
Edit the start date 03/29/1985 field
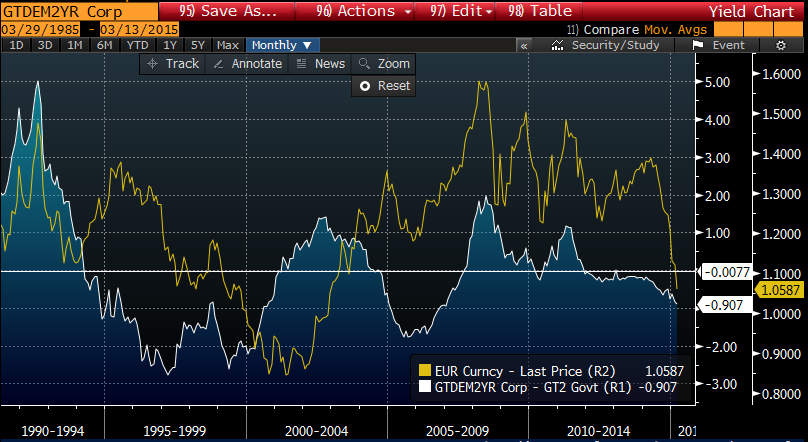coord(40,29)
